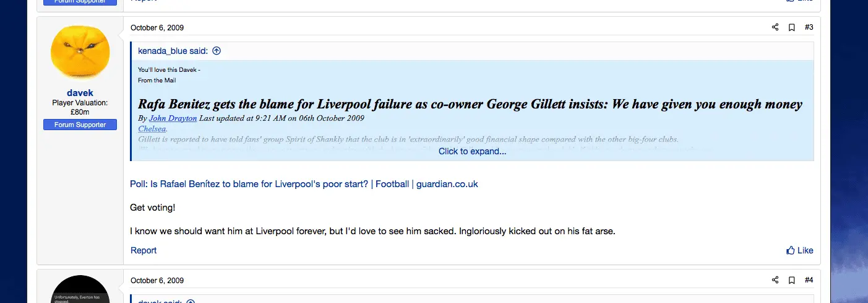The height and width of the screenshot is (303, 868).
Task: Click the October 6, 2009 date on post #3
Action: [157, 28]
